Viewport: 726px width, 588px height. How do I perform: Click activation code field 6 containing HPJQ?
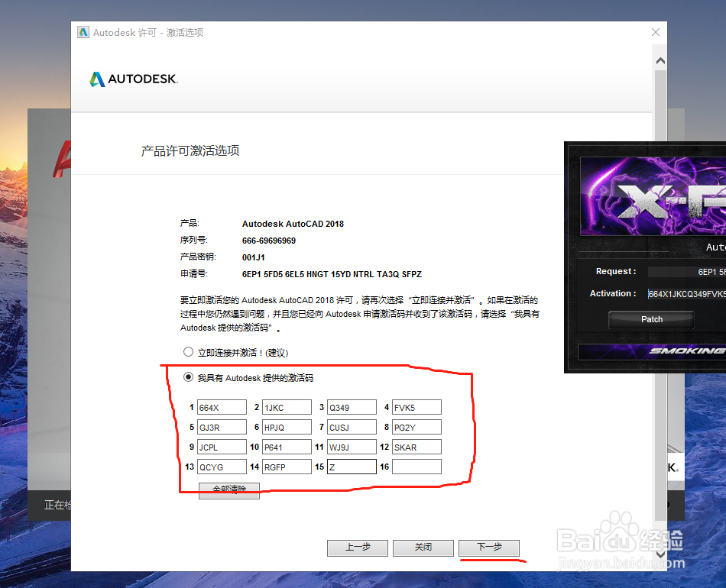[287, 427]
